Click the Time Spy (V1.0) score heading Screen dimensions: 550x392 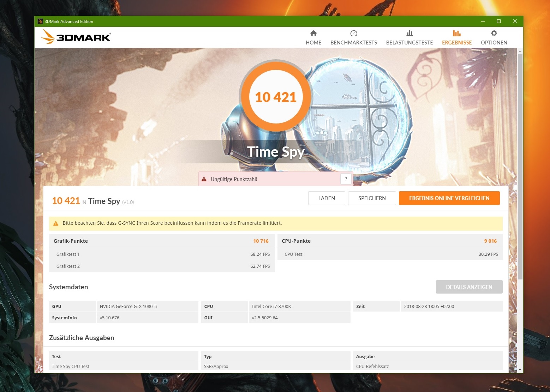111,201
